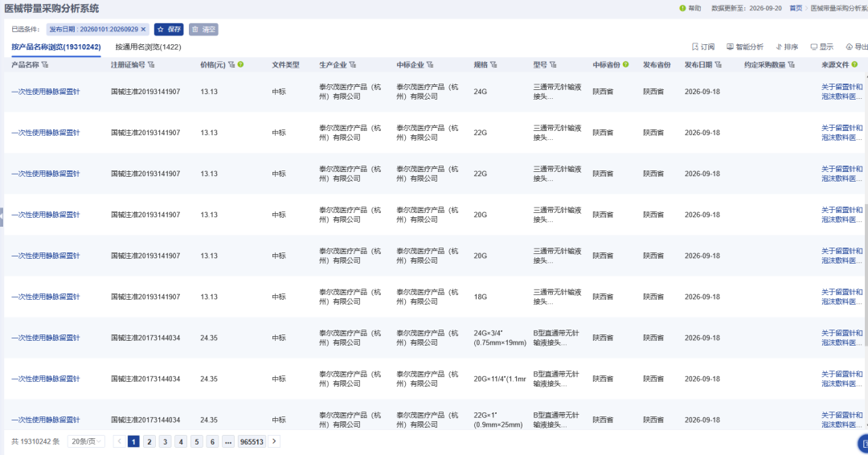Switch to 按通用名浏览(1422) tab
Screen dimensions: 868x455
148,47
